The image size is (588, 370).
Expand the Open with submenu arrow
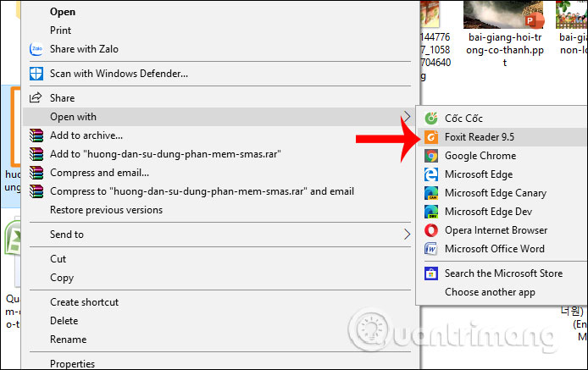[407, 117]
